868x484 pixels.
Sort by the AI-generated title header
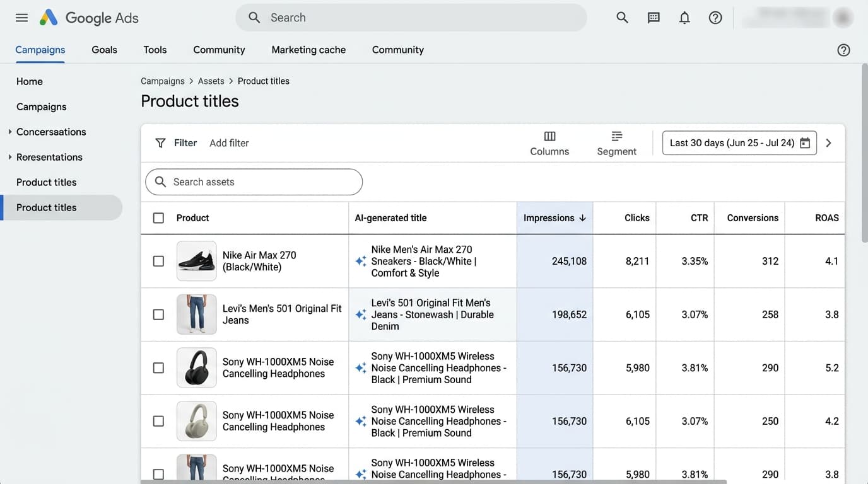coord(390,218)
